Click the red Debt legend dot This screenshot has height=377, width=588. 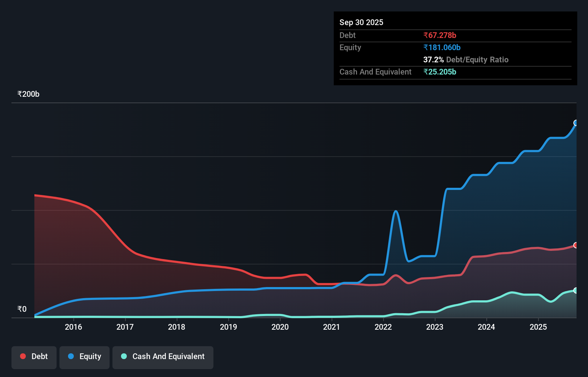tap(23, 356)
